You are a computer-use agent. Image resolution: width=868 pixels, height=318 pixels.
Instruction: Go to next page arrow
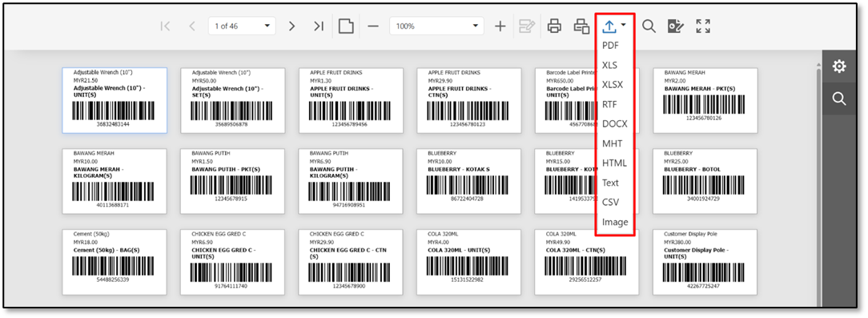(292, 26)
